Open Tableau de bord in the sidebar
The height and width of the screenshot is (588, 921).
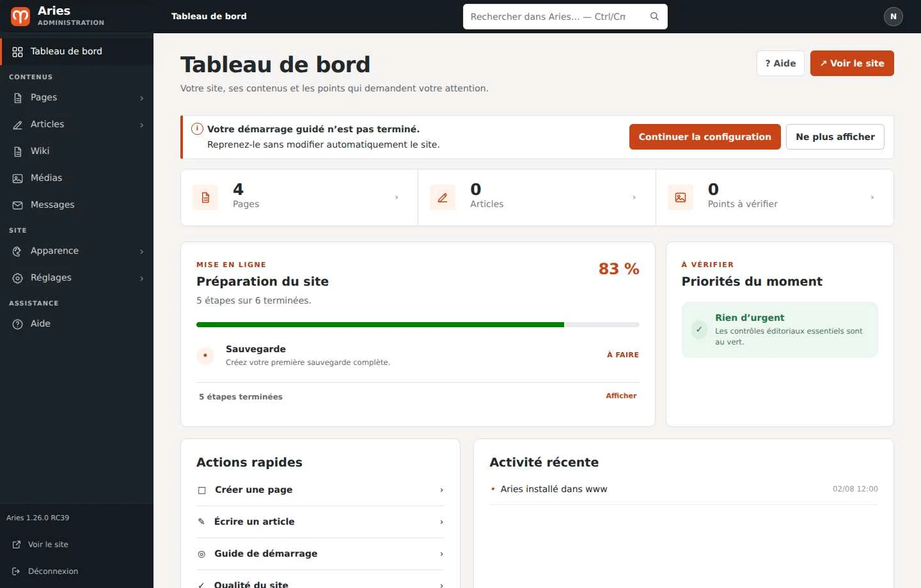(x=77, y=51)
